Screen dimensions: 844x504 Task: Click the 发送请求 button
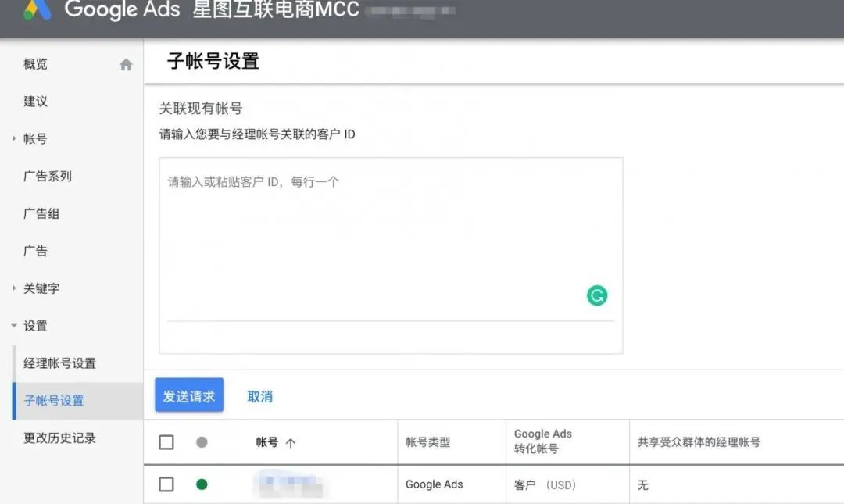tap(188, 395)
